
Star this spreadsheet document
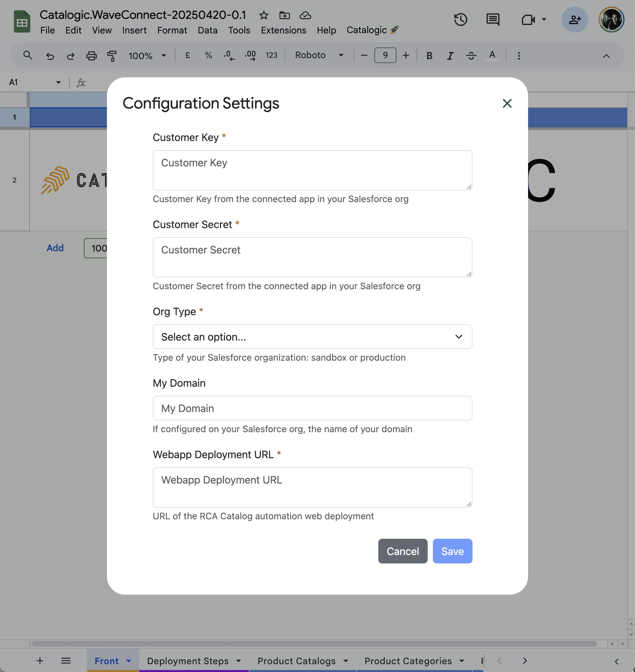pos(263,15)
